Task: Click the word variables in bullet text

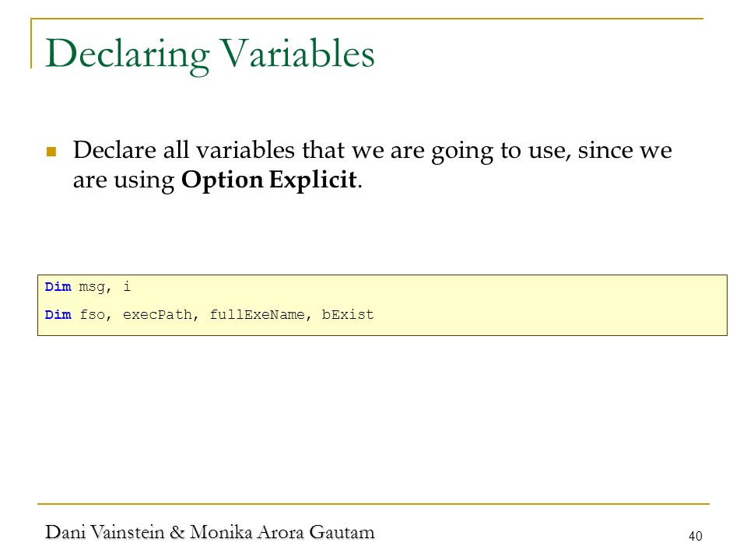Action: (245, 150)
